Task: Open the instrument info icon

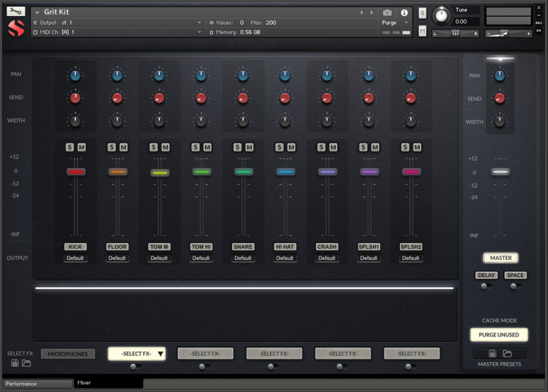Action: click(405, 12)
